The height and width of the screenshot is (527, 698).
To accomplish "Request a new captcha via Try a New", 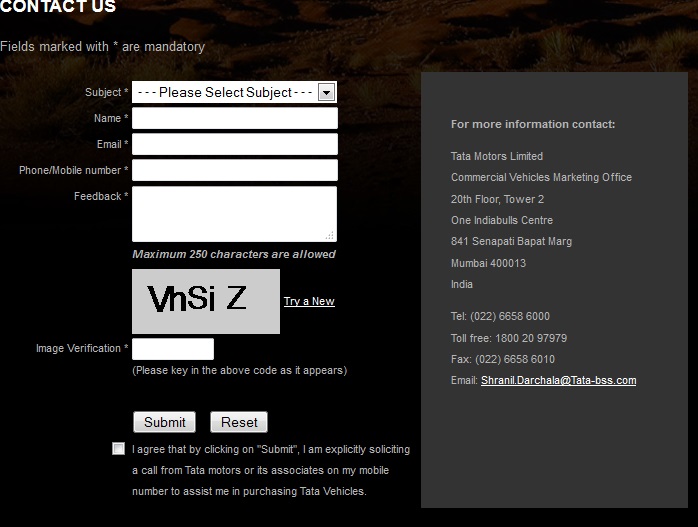I will tap(309, 301).
